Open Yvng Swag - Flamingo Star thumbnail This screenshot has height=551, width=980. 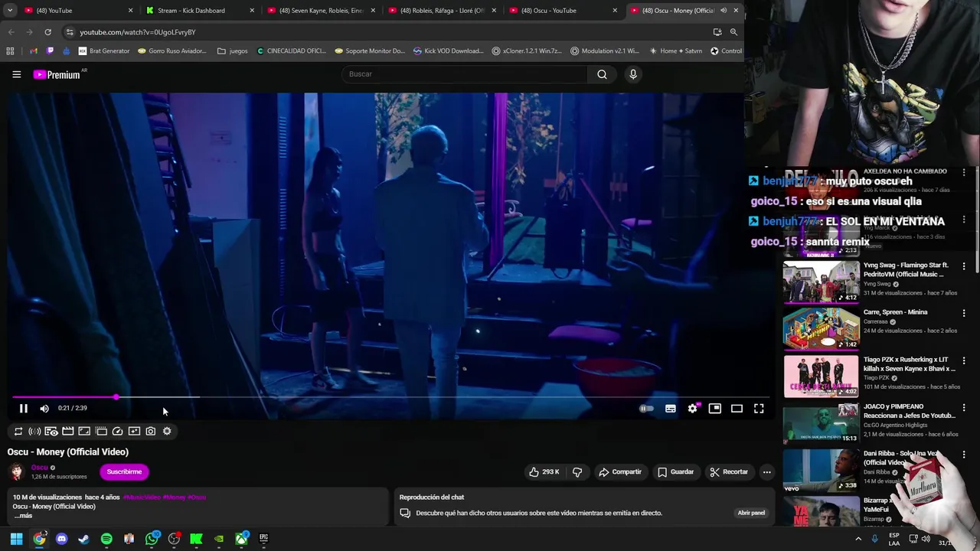tap(821, 282)
